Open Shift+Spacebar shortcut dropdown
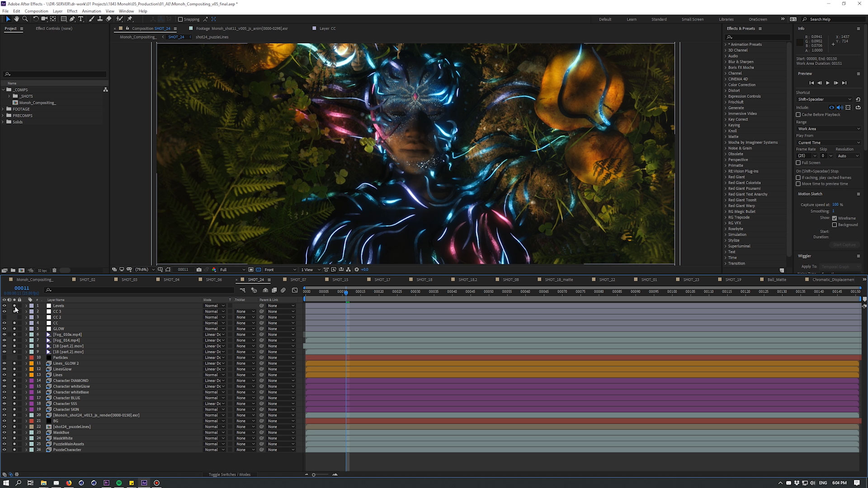868x488 pixels. coord(825,99)
